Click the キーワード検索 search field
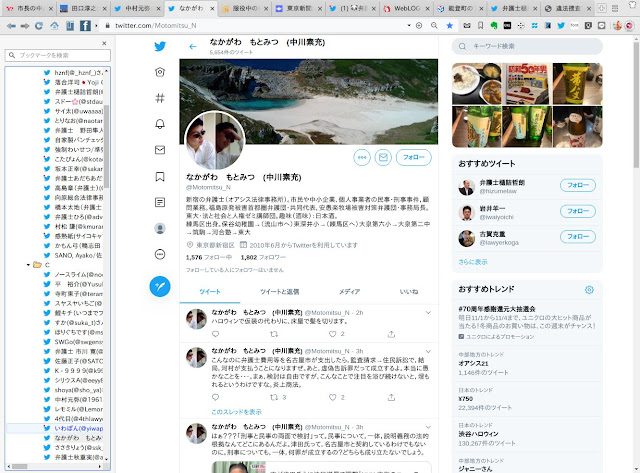 [x=527, y=47]
